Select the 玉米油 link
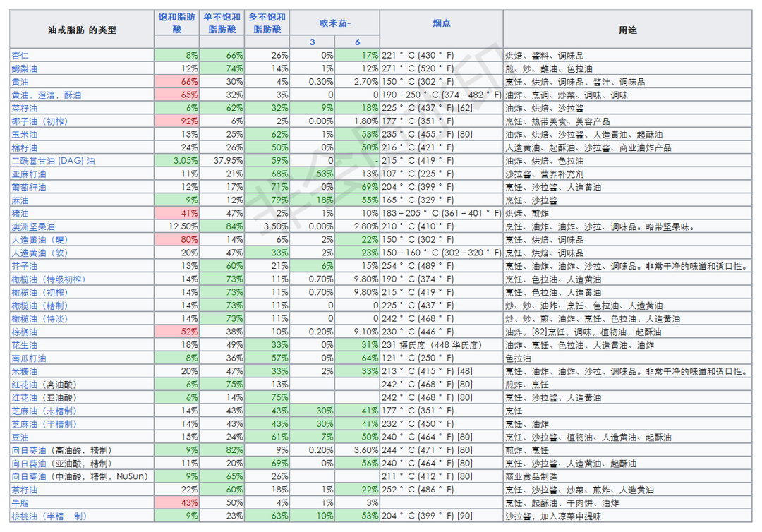This screenshot has width=762, height=532. tap(24, 134)
